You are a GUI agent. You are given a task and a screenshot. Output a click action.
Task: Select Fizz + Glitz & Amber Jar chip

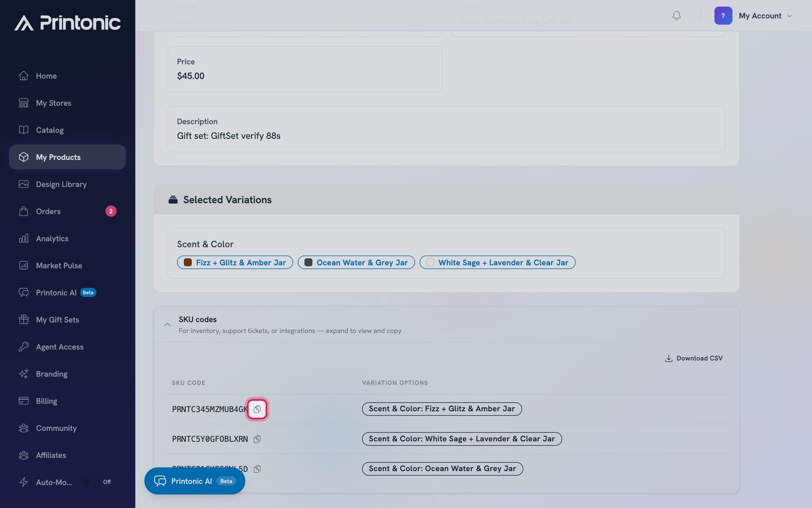pos(235,263)
